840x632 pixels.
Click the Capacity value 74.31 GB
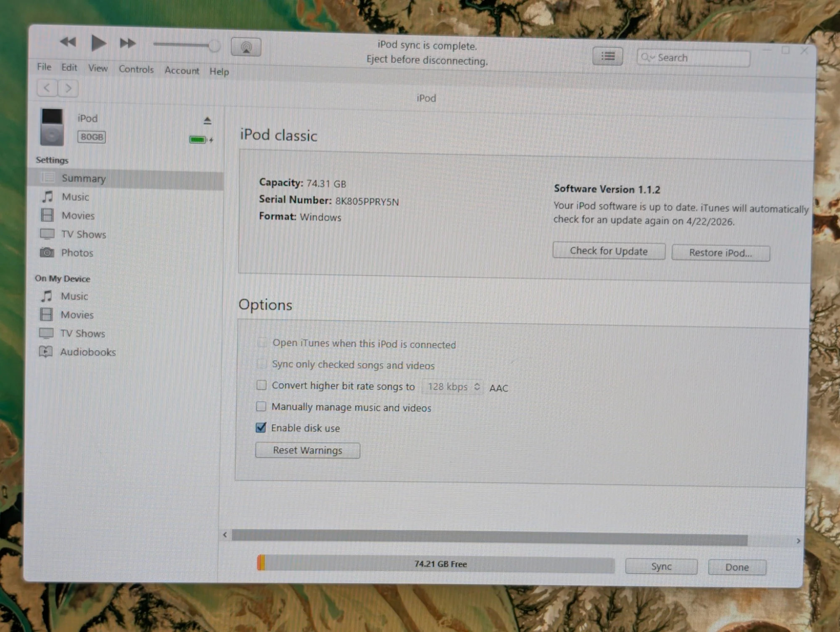point(326,184)
